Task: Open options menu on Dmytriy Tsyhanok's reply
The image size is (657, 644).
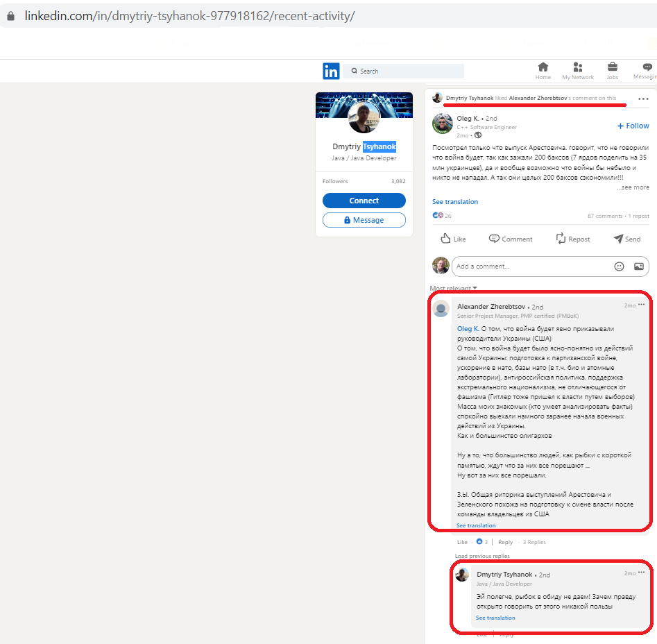Action: 641,573
